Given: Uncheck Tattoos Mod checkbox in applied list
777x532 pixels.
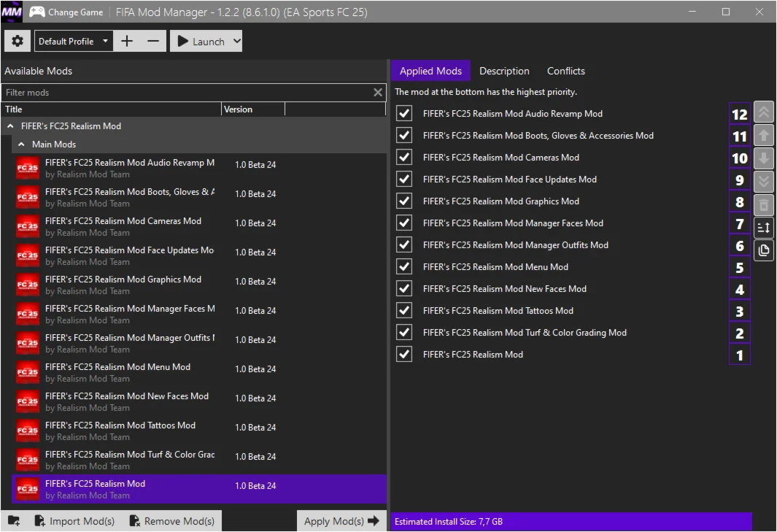Looking at the screenshot, I should click(404, 310).
